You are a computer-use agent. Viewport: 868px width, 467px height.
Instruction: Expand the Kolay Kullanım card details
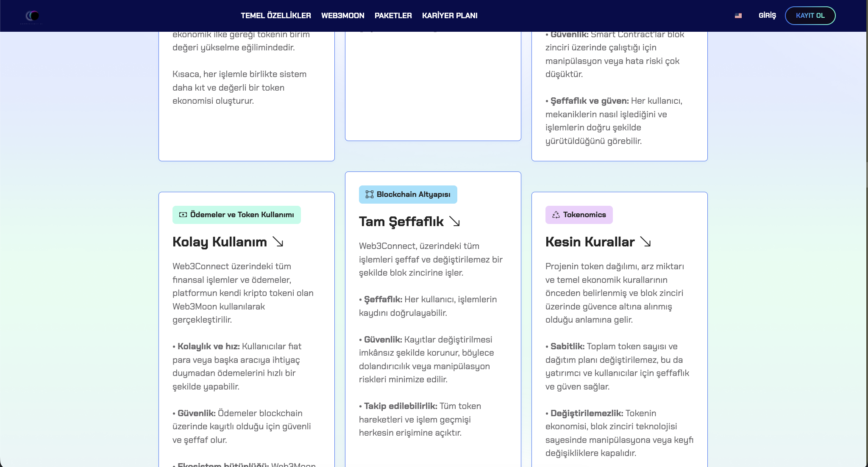click(x=220, y=242)
